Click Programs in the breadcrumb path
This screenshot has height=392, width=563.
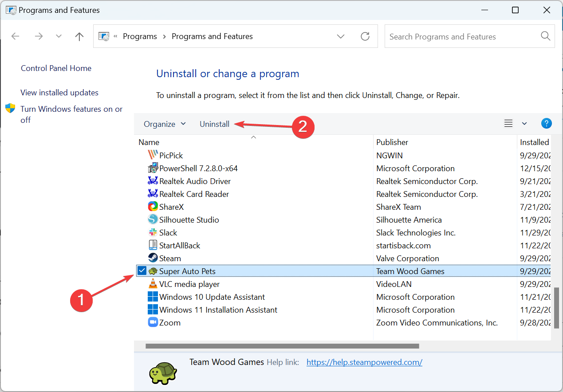pyautogui.click(x=140, y=36)
